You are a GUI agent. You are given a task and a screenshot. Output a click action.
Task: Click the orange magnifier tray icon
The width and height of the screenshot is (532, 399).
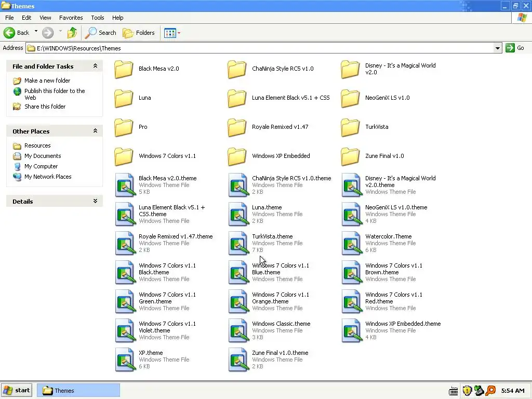[x=490, y=391]
